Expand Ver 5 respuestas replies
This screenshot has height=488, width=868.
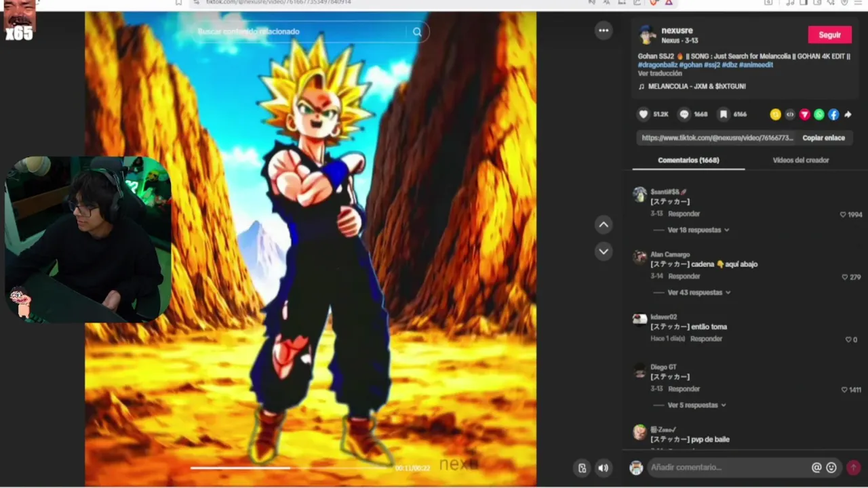pyautogui.click(x=696, y=405)
